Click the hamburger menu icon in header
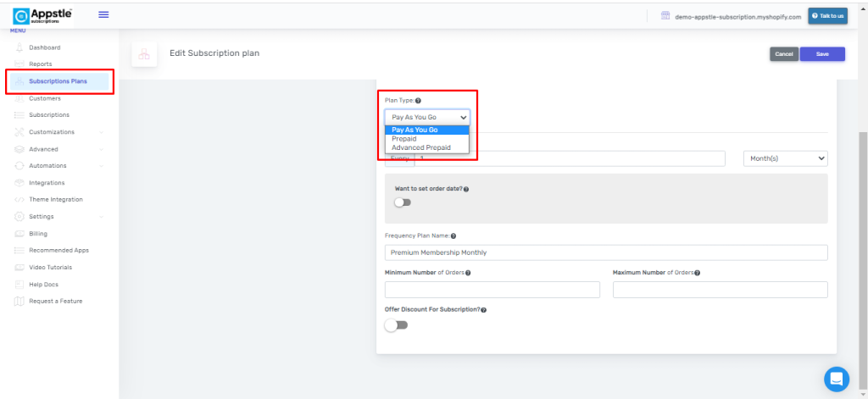The image size is (868, 399). [103, 14]
